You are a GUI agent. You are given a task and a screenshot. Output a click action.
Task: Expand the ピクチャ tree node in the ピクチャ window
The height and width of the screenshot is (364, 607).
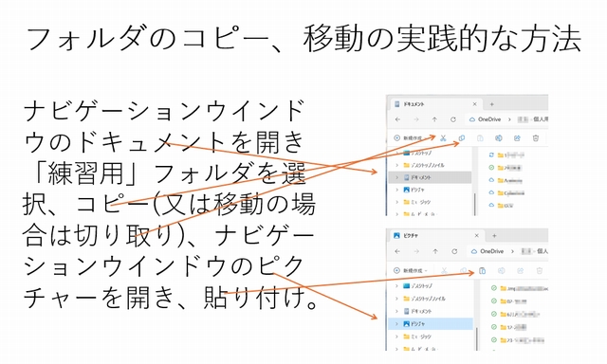396,324
